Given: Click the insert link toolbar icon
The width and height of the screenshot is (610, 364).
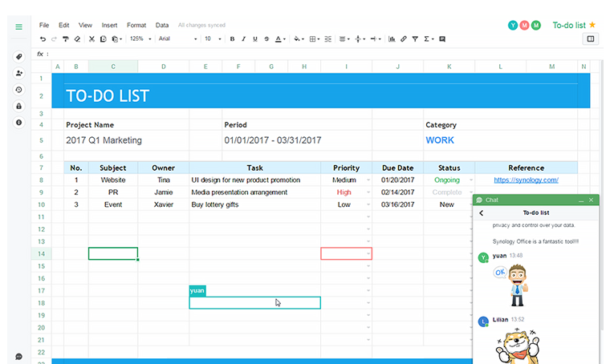Looking at the screenshot, I should (x=403, y=38).
